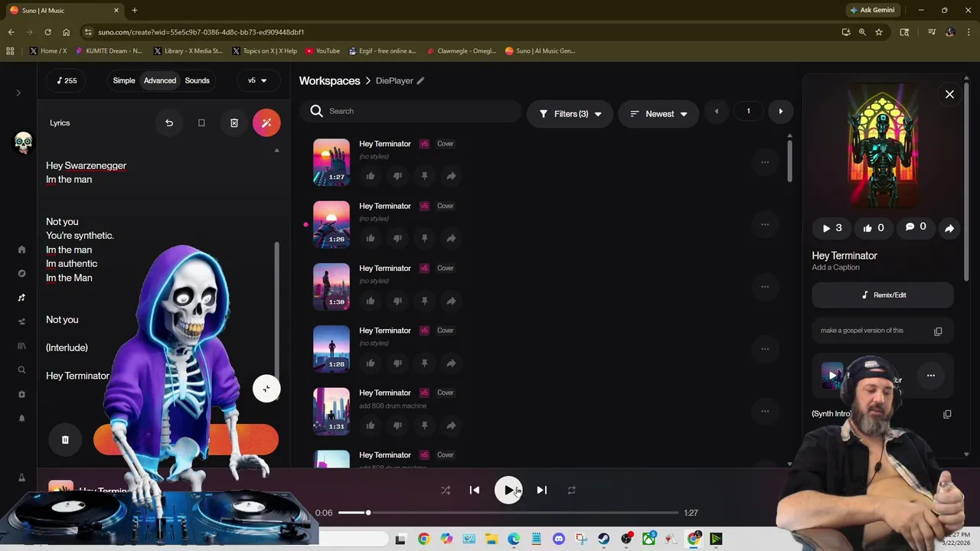980x551 pixels.
Task: Open the Filters (3) dropdown
Action: pyautogui.click(x=570, y=114)
